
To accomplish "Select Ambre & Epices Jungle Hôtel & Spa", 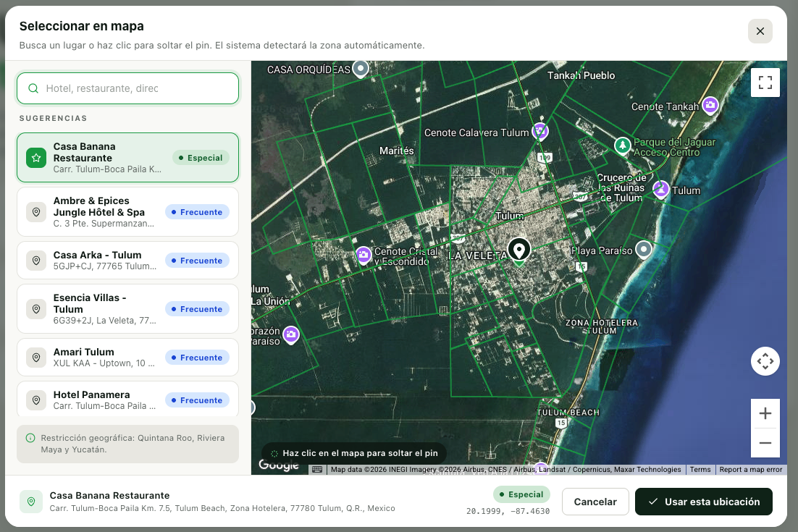I will point(127,211).
